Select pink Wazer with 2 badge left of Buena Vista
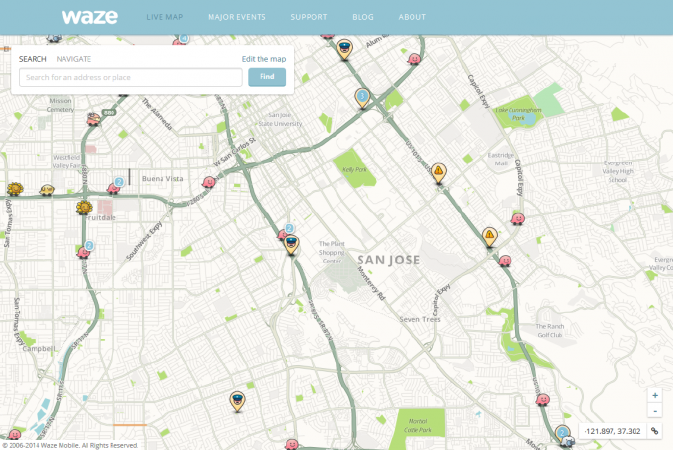The width and height of the screenshot is (673, 450). [114, 188]
